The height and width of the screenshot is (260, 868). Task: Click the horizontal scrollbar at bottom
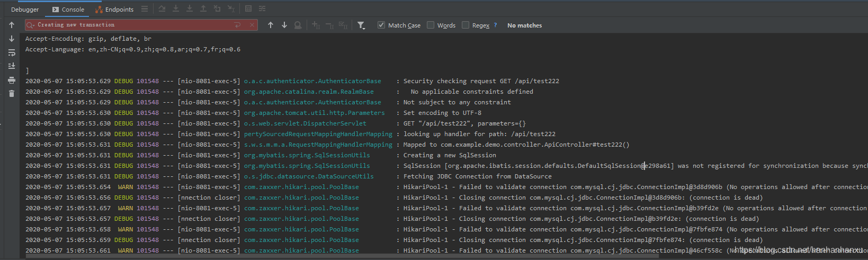click(x=339, y=256)
